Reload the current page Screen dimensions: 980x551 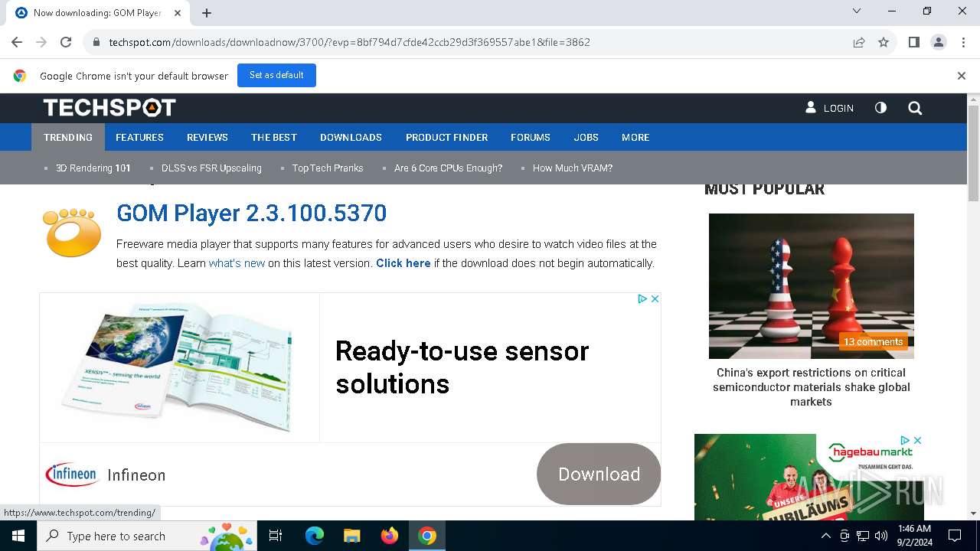point(66,42)
